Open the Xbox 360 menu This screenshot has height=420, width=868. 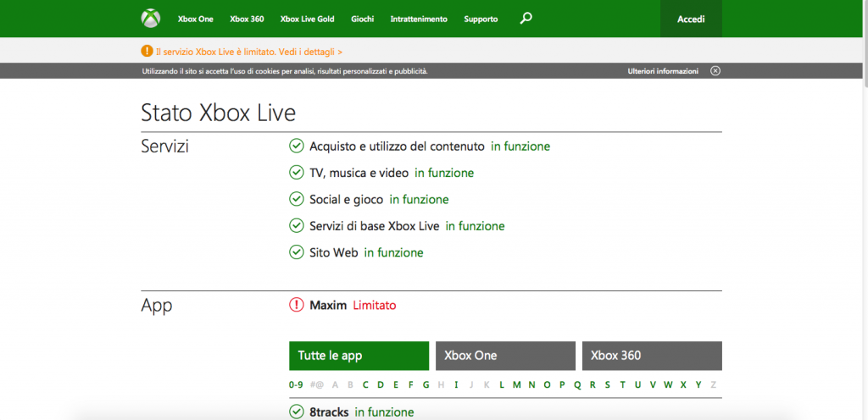247,19
